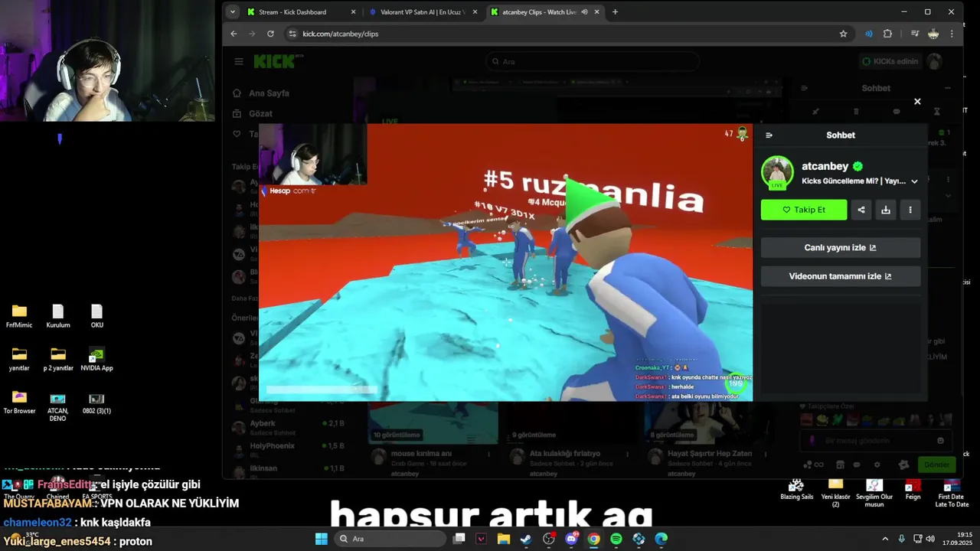Open p 2 yanıtlar desktop folder
Screen dimensions: 980x551
click(x=58, y=360)
